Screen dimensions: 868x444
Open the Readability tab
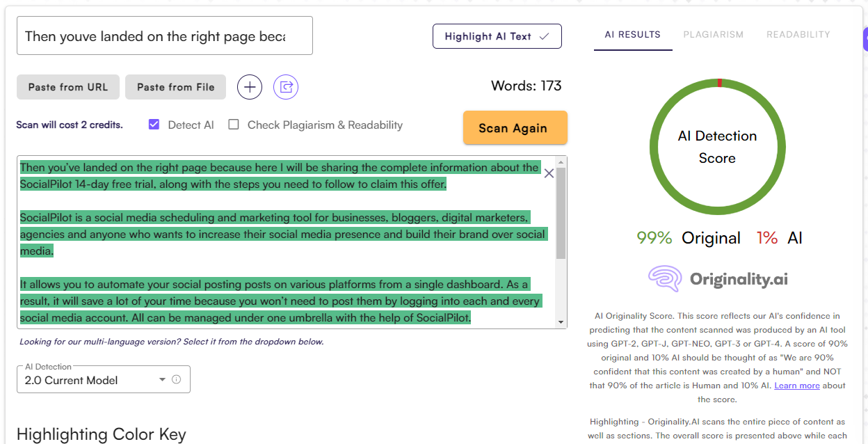click(x=798, y=34)
